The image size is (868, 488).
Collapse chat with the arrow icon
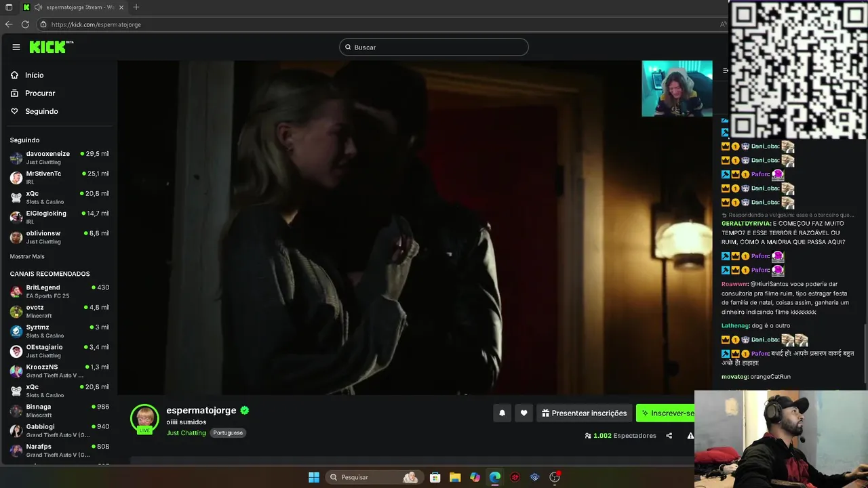coord(725,70)
